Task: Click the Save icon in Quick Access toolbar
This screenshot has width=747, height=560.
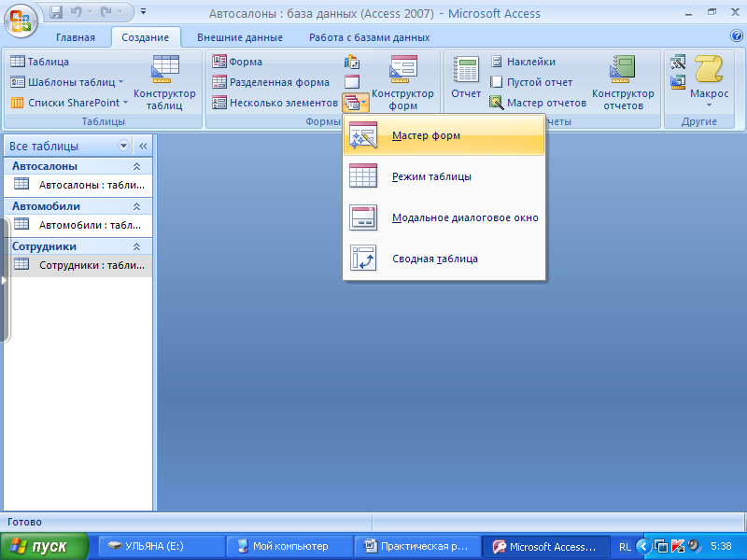Action: (56, 12)
